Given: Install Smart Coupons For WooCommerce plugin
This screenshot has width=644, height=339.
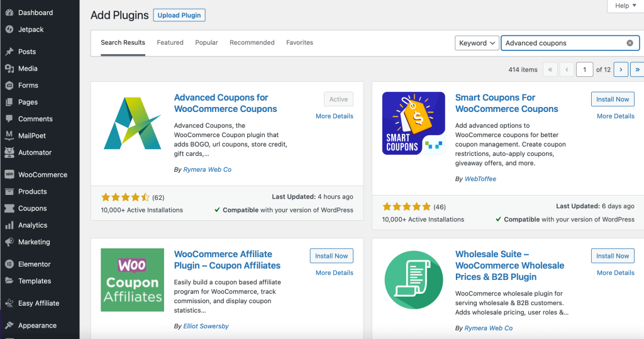Looking at the screenshot, I should [613, 99].
